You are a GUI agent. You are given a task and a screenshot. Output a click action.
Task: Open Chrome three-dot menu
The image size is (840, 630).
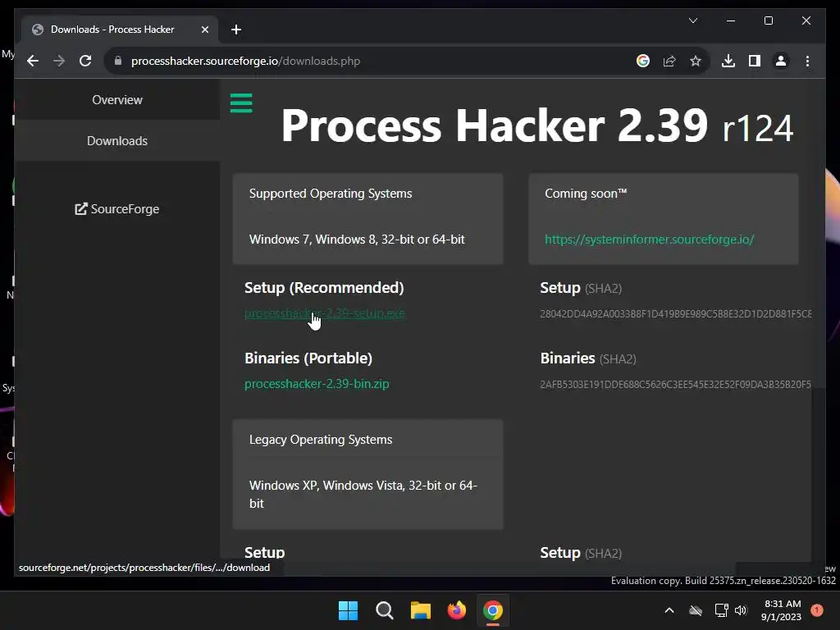pyautogui.click(x=807, y=61)
